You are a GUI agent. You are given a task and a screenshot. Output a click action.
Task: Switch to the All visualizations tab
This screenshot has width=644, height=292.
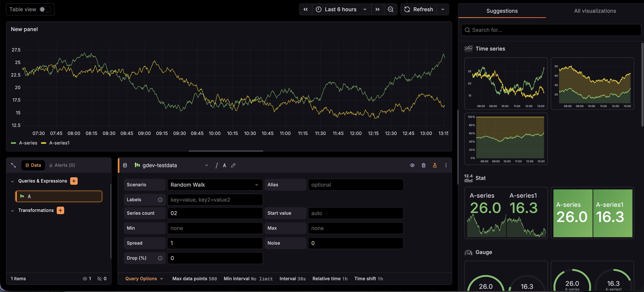[x=595, y=11]
